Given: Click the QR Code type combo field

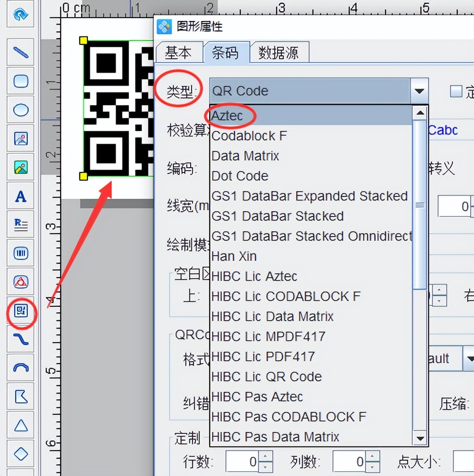Looking at the screenshot, I should [310, 91].
